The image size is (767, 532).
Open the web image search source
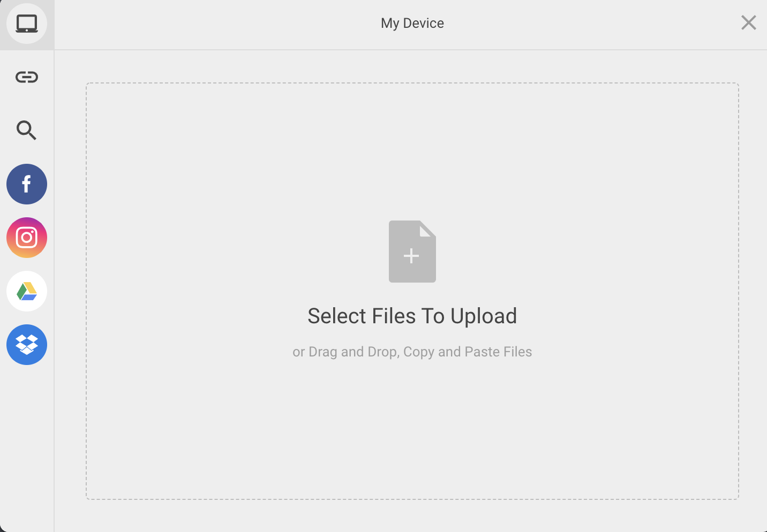27,130
